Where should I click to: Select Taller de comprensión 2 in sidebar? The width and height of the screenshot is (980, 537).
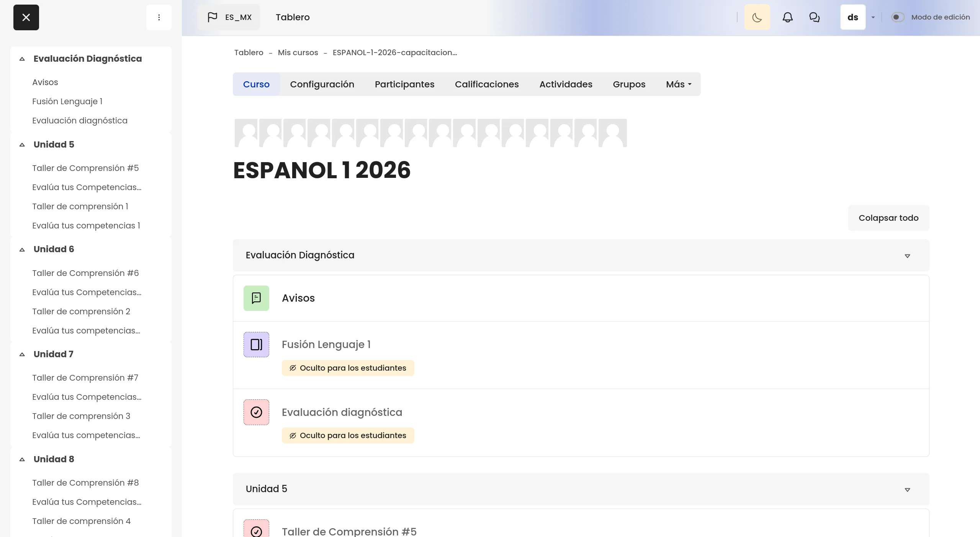81,312
